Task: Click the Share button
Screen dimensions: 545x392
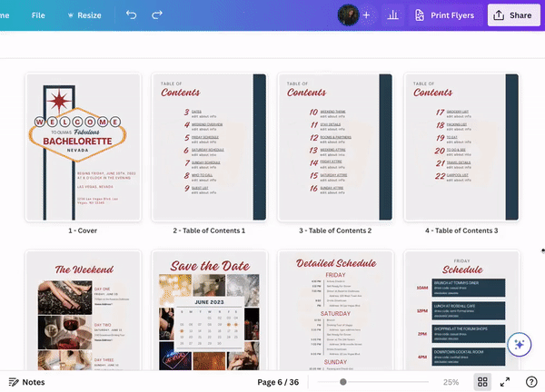Action: point(511,15)
